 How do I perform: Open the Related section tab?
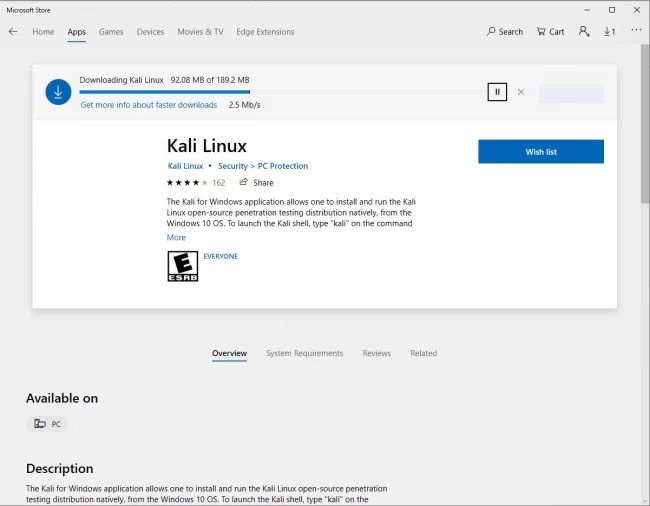pos(423,353)
